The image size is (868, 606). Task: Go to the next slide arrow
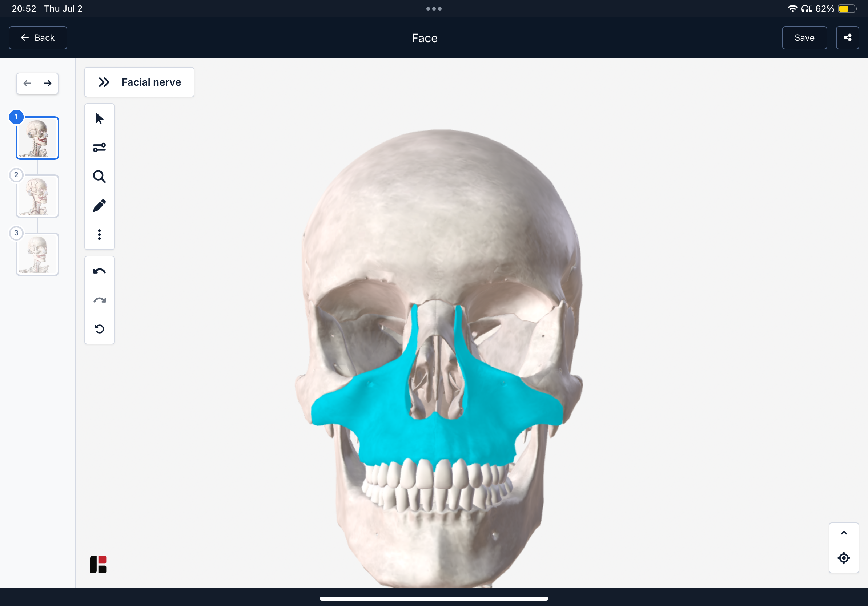tap(48, 83)
